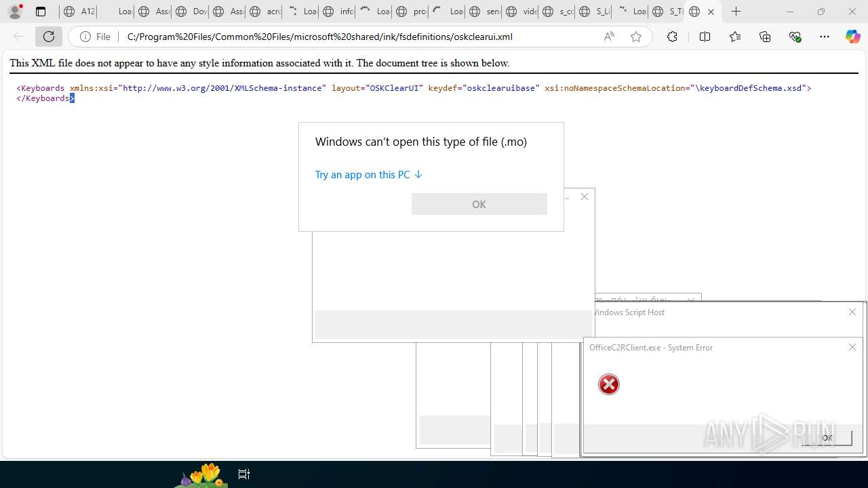Click the keyboardDefSchema.xsd attribute value

(748, 88)
